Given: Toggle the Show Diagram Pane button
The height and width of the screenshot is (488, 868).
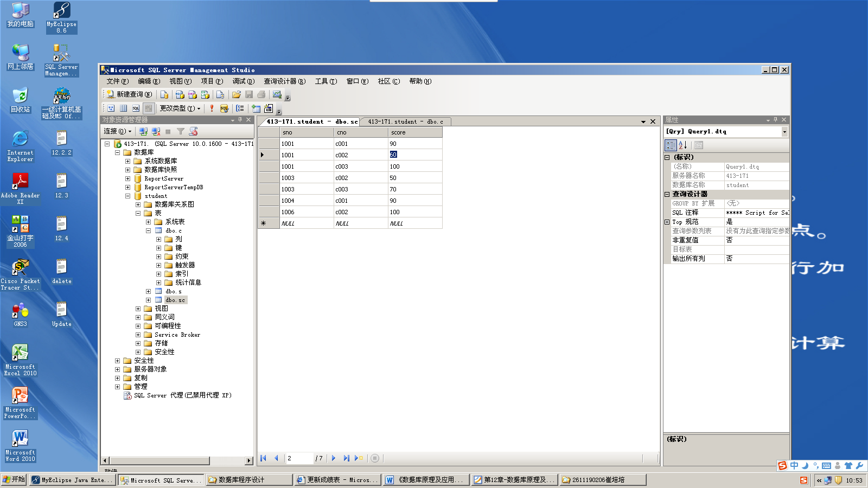Looking at the screenshot, I should coord(111,108).
